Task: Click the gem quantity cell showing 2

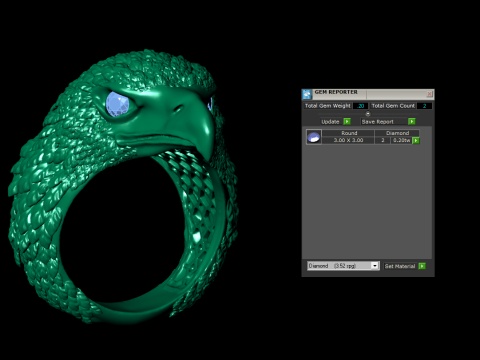Action: (383, 140)
